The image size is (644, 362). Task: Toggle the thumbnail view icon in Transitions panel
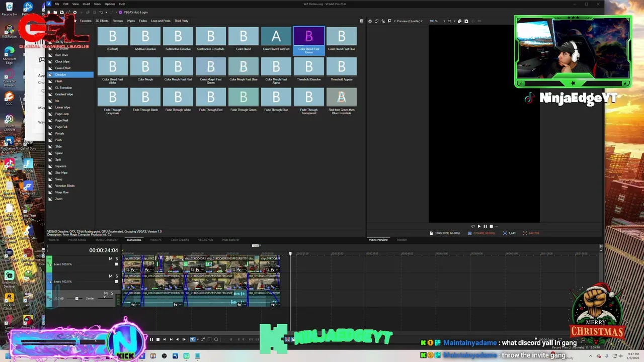[361, 21]
